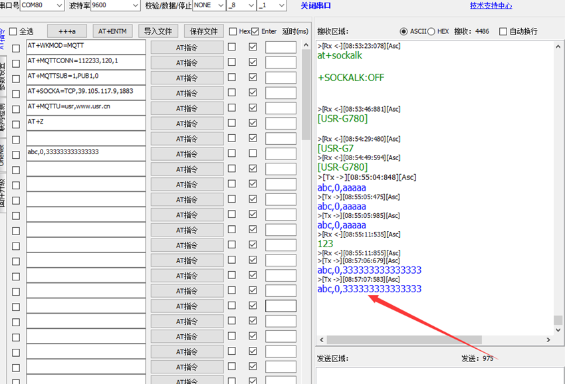
Task: Click the AT+Z command input field
Action: click(85, 123)
